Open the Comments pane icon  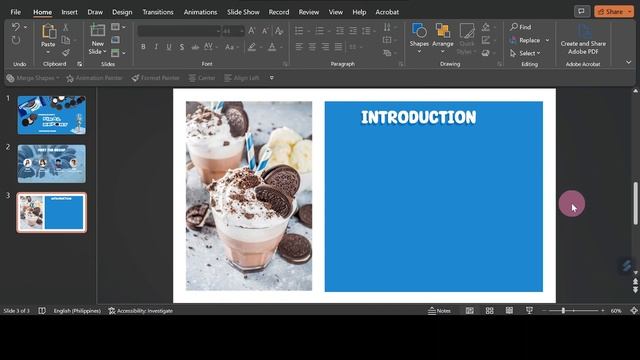click(x=582, y=11)
